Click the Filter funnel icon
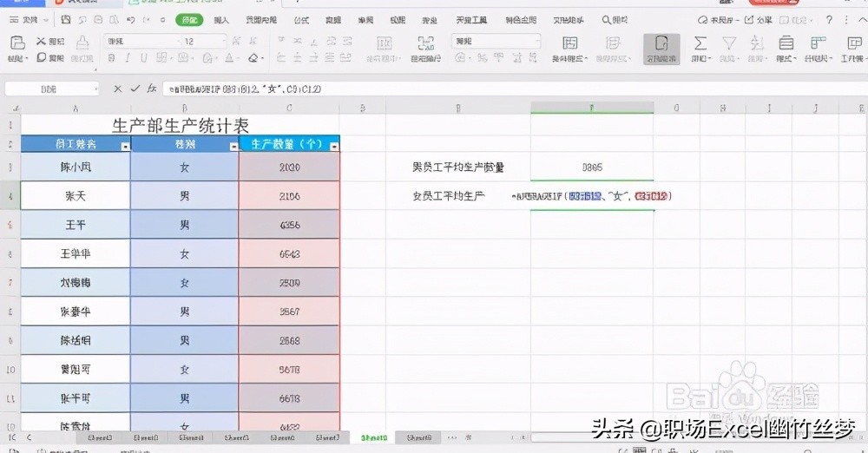 coord(729,43)
